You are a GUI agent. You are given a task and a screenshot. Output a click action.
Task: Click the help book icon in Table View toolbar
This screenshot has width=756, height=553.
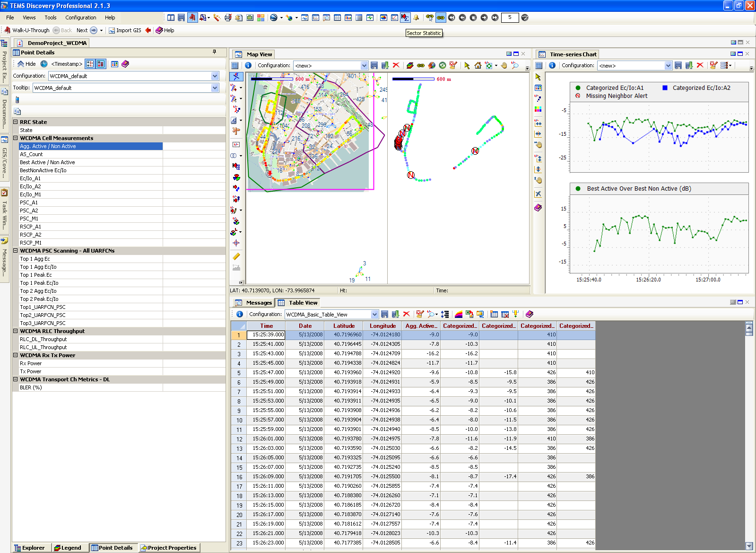pos(530,314)
